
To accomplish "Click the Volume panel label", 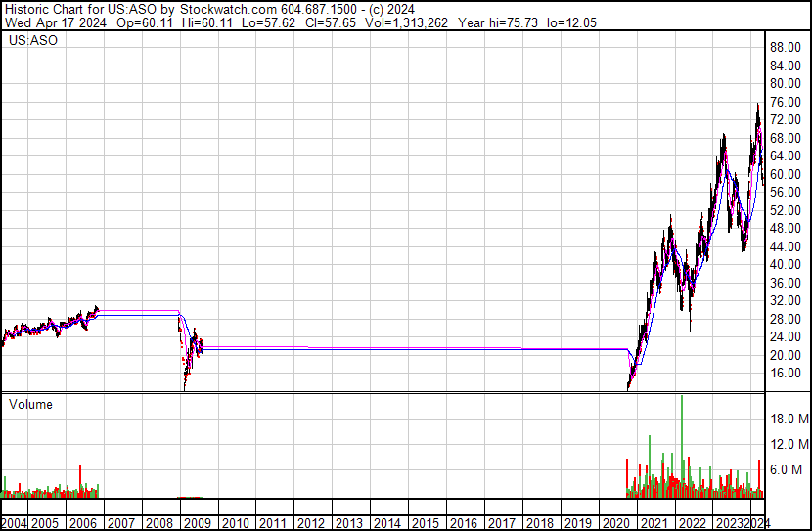I will [x=30, y=404].
